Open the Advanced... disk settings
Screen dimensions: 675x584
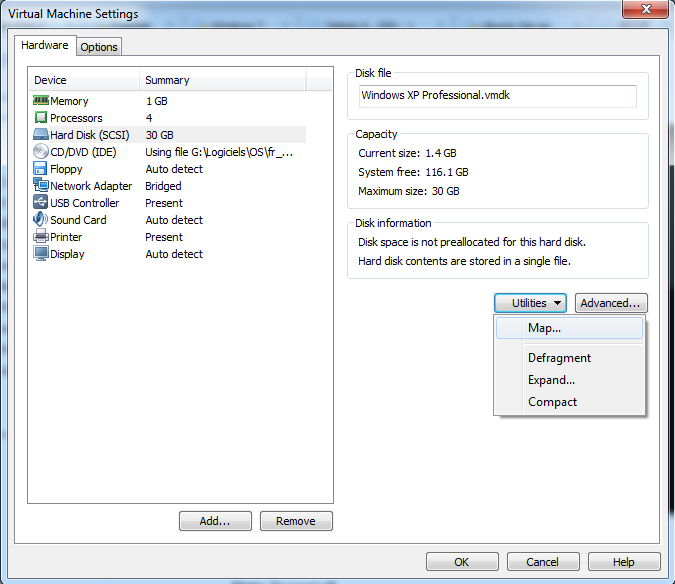pos(611,303)
